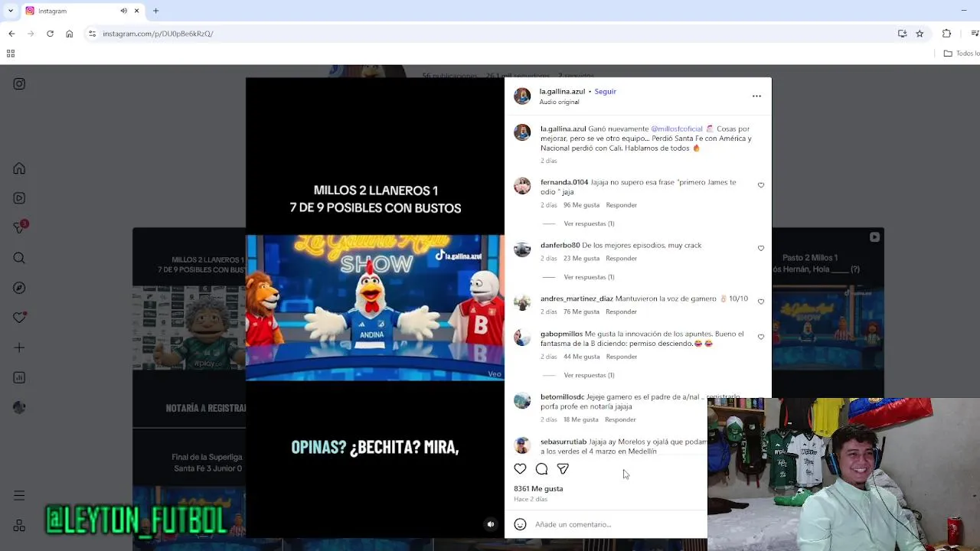This screenshot has width=980, height=551.
Task: Expand replies under gabopmillos's comment
Action: pyautogui.click(x=589, y=375)
